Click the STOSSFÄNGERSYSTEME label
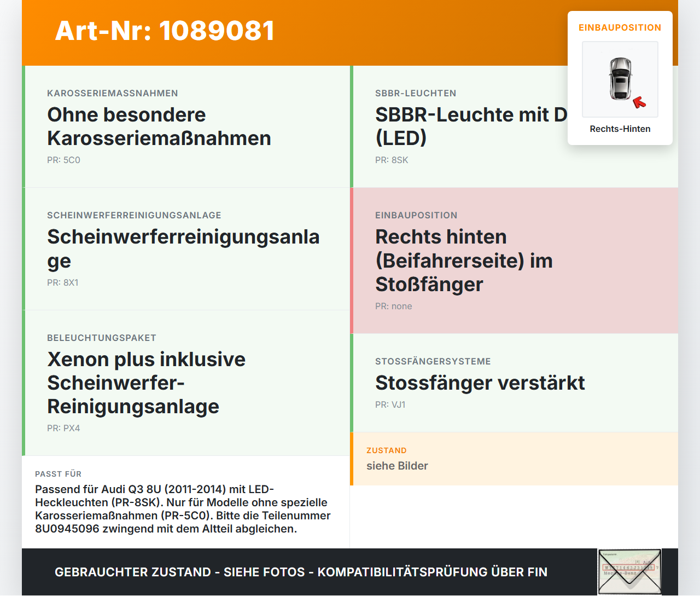700x596 pixels. click(433, 361)
